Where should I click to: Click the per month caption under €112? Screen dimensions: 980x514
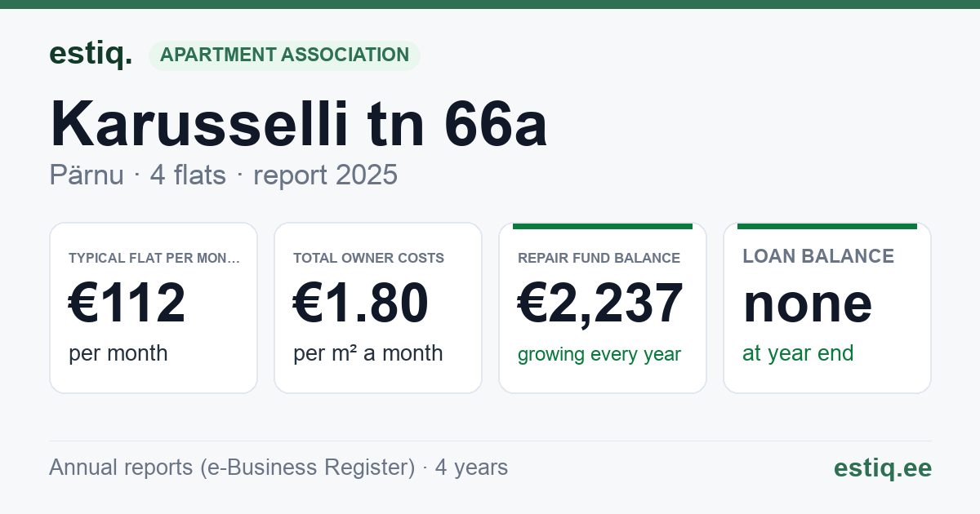pos(118,353)
